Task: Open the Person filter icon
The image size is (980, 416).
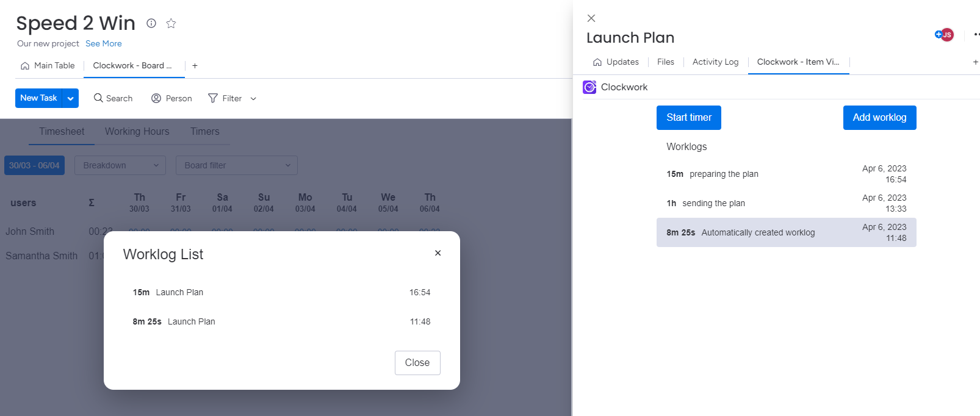Action: pyautogui.click(x=156, y=98)
